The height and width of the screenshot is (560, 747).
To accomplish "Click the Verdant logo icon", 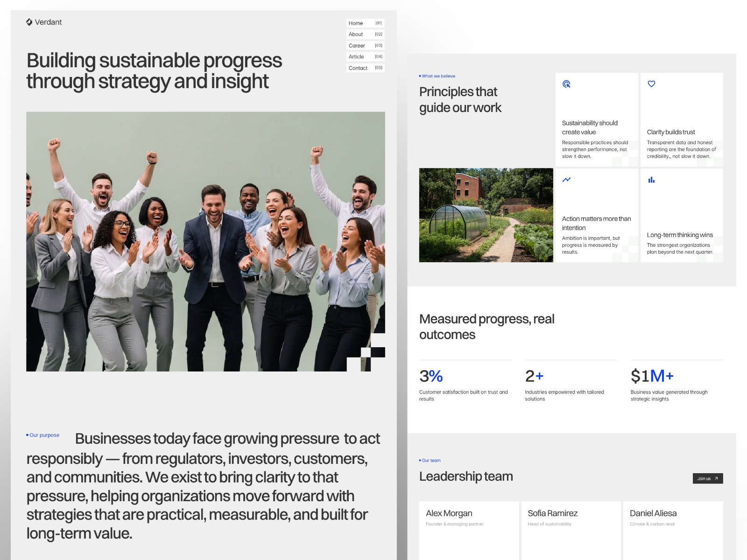I will pos(29,22).
